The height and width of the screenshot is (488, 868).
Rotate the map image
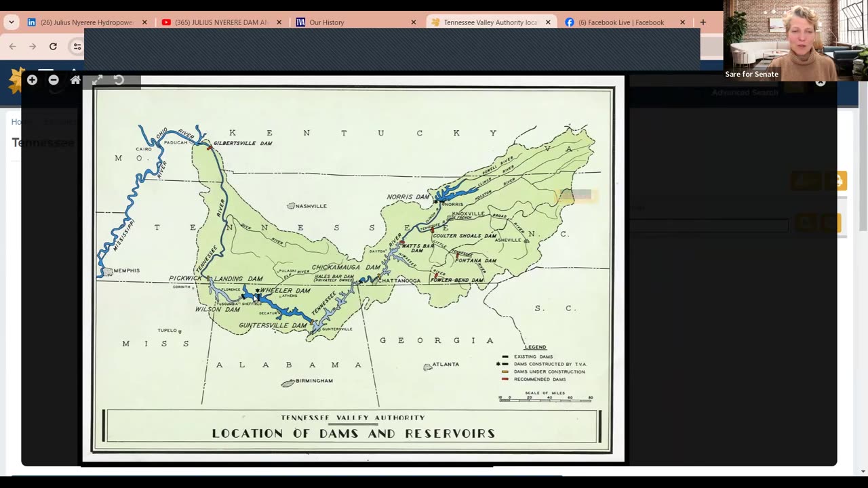(119, 80)
